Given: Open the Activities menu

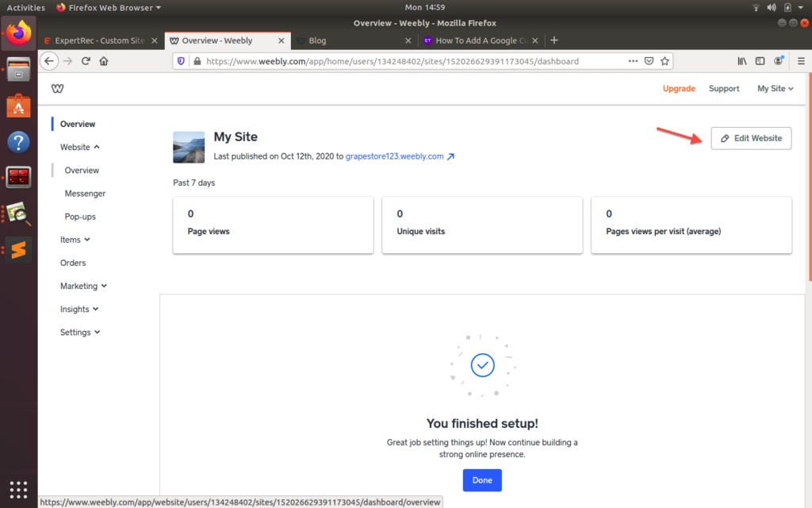Looking at the screenshot, I should point(25,7).
